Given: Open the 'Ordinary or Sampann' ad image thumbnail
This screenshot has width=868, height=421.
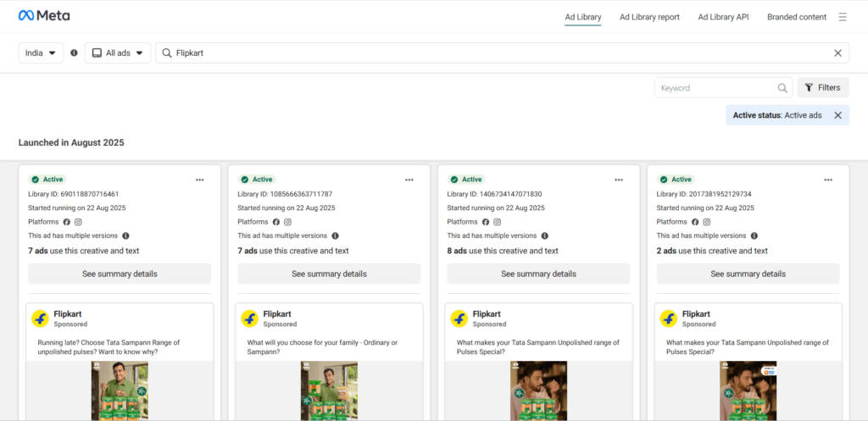Looking at the screenshot, I should 330,391.
